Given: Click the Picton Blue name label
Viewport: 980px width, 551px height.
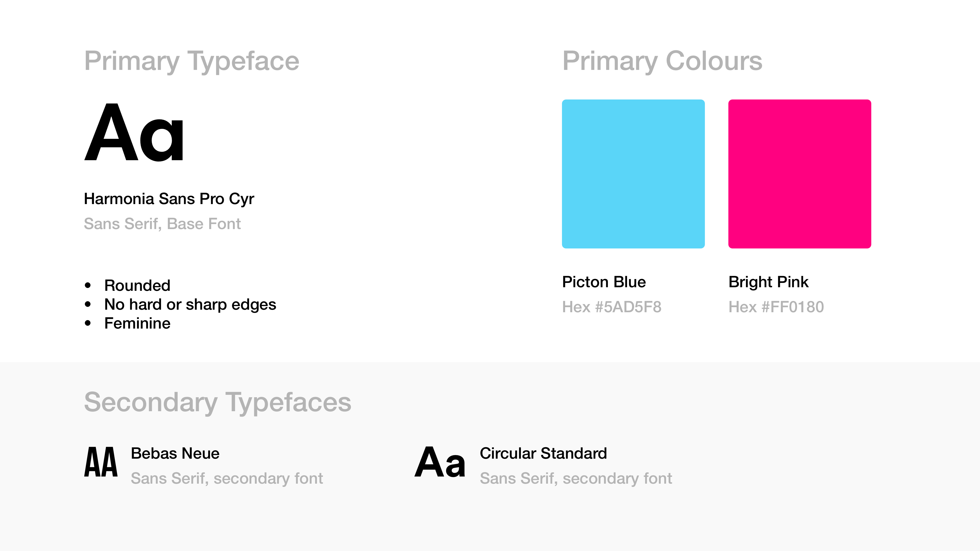Looking at the screenshot, I should [x=604, y=282].
